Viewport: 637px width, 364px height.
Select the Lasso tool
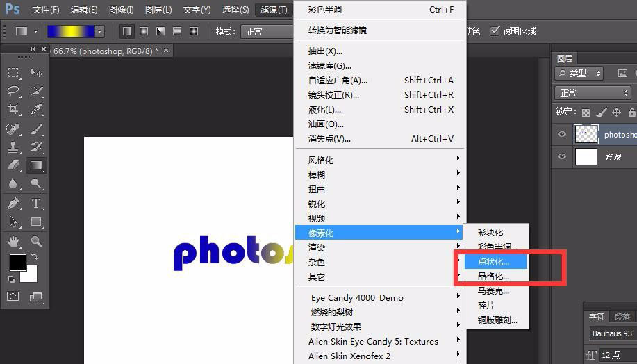13,91
